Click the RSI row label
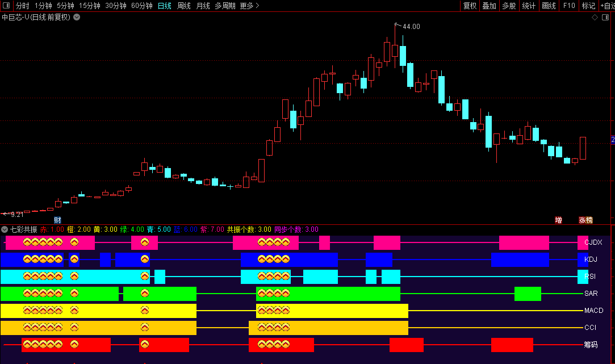This screenshot has height=364, width=615. tap(590, 277)
